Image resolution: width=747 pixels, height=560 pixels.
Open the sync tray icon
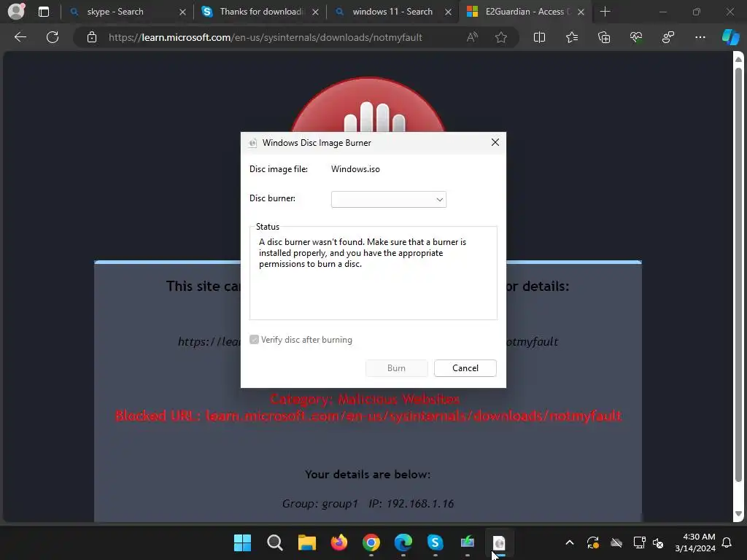pos(592,542)
